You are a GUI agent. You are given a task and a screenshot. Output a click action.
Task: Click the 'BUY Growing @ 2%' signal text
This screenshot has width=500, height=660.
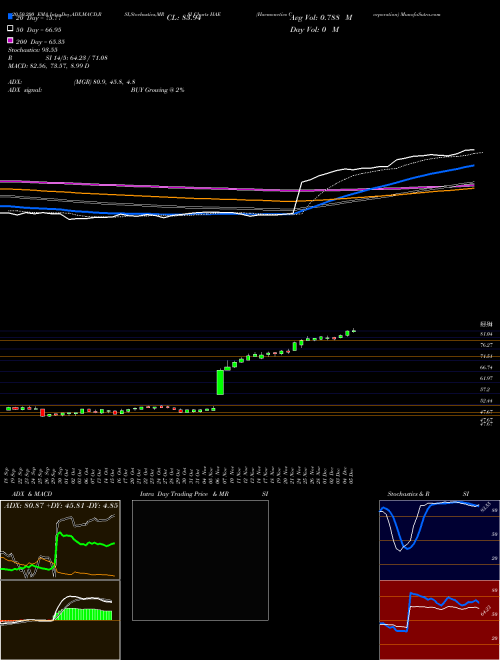(157, 90)
